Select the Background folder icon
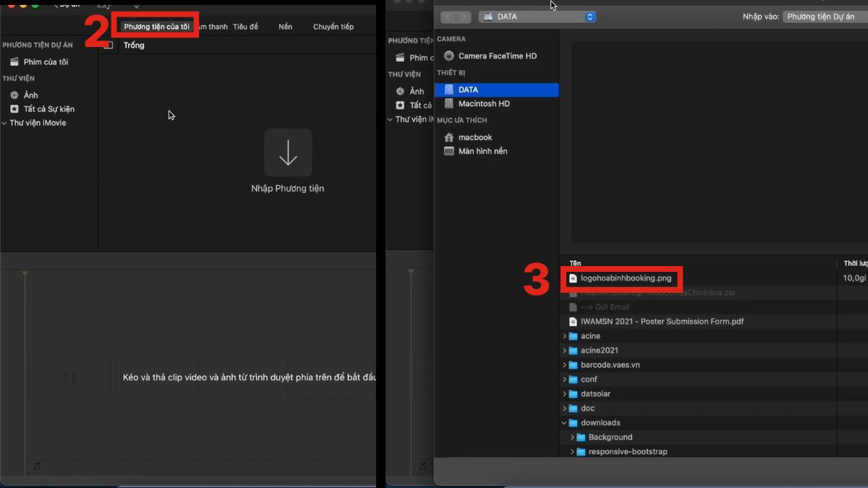The image size is (868, 488). [581, 437]
